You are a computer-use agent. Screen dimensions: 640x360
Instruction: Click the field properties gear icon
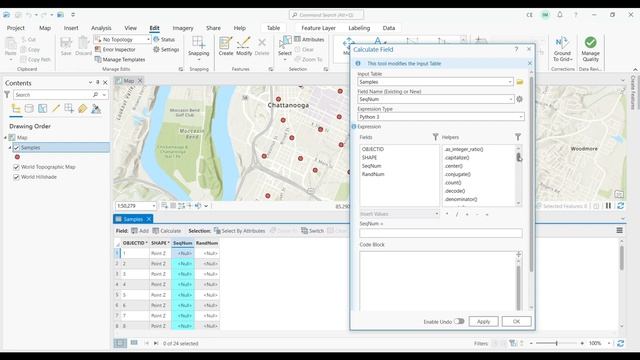(x=519, y=99)
